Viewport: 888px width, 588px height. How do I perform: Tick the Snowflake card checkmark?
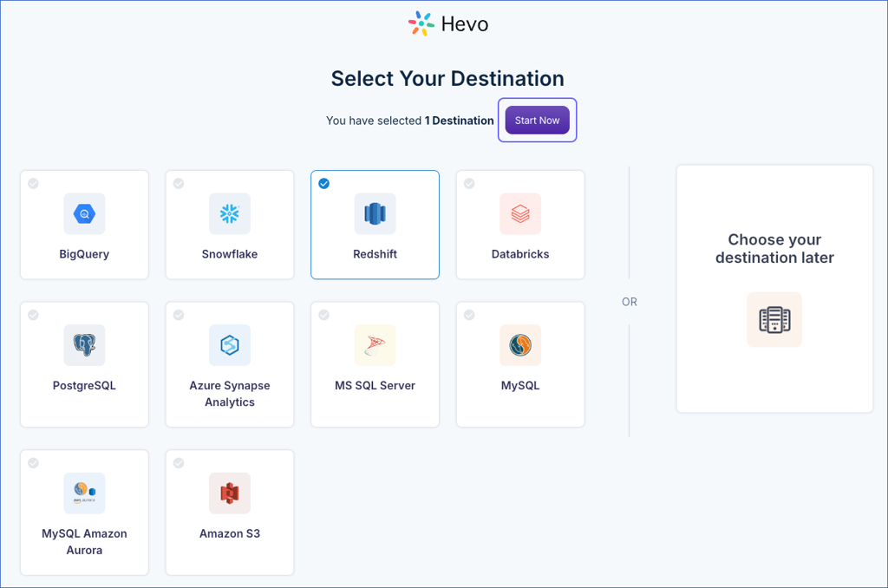[x=179, y=184]
